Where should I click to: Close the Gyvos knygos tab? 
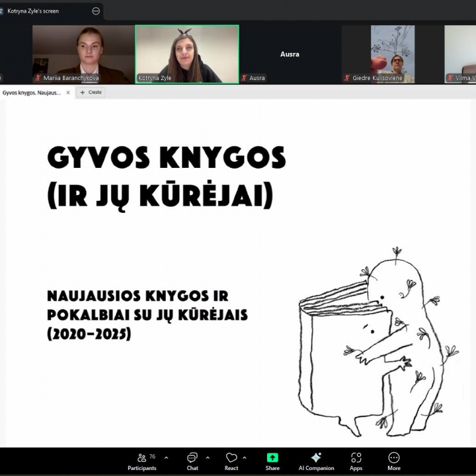(x=68, y=93)
